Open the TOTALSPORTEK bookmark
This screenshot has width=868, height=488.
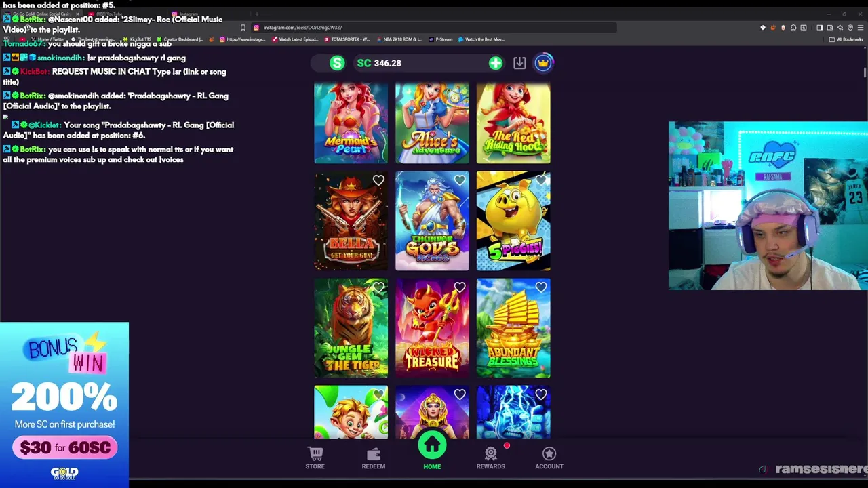(347, 39)
